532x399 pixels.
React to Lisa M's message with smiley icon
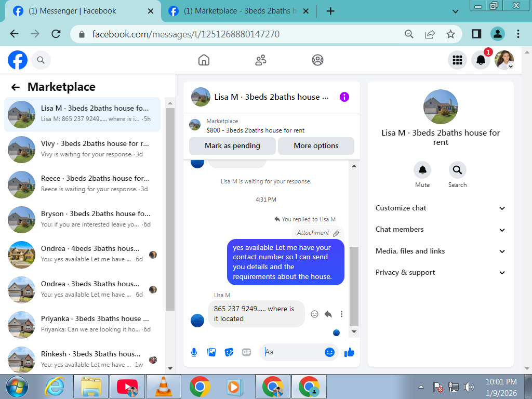tap(314, 314)
